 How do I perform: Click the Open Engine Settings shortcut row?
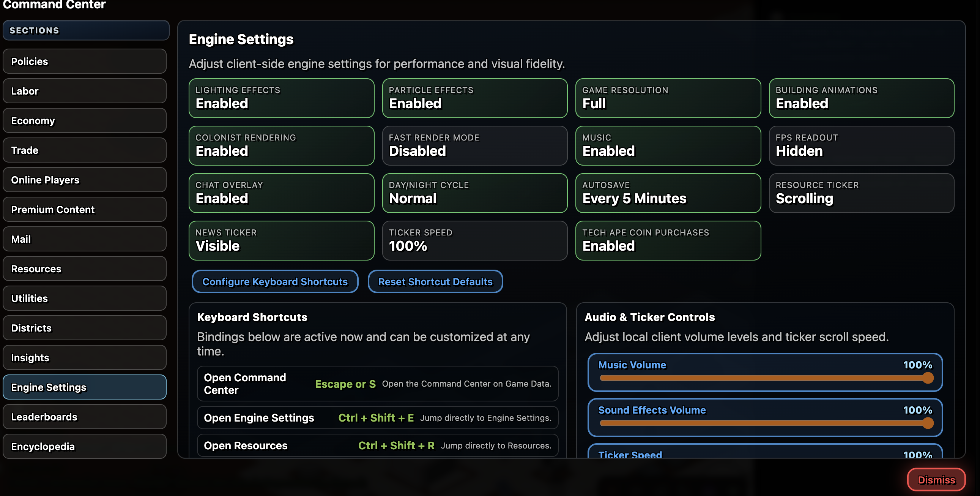tap(377, 418)
